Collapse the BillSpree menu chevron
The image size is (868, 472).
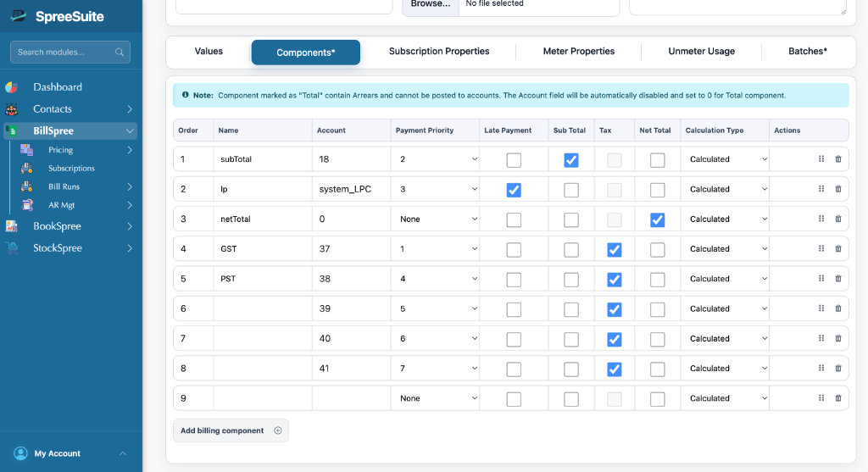click(x=130, y=131)
